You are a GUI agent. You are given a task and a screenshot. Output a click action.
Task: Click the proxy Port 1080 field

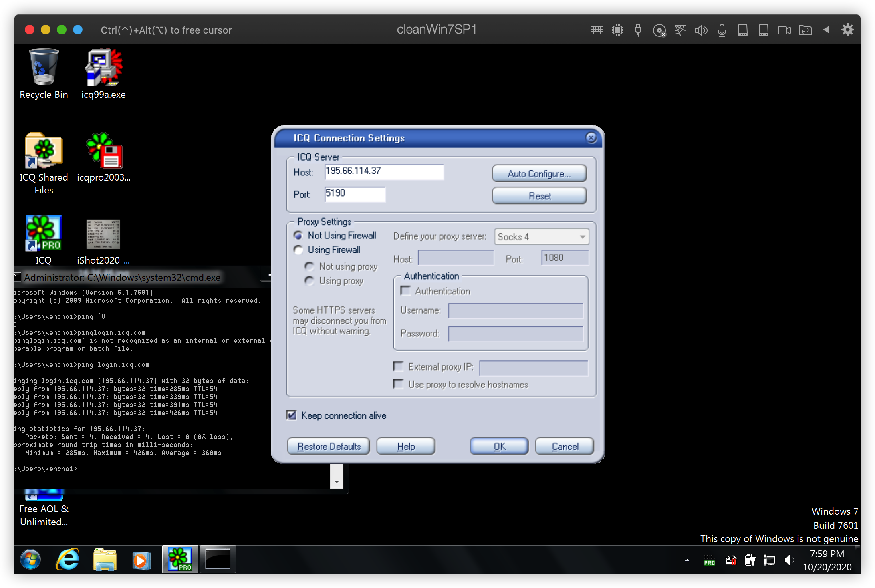coord(565,258)
